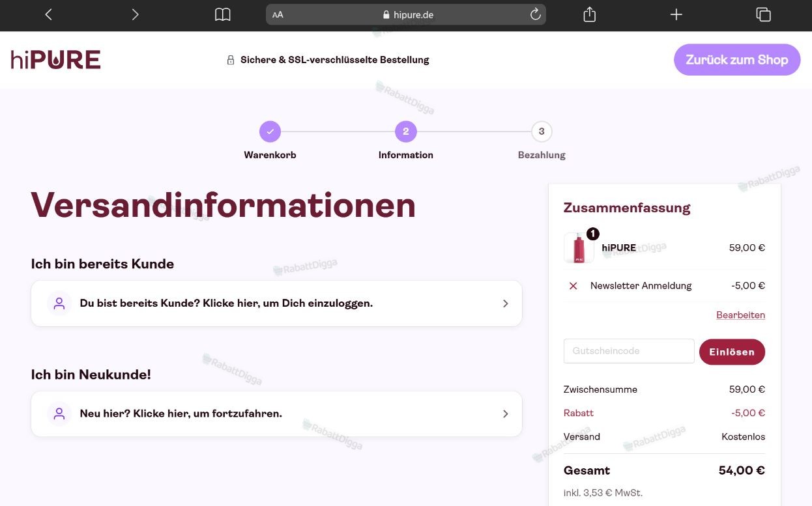Screen dimensions: 812x506
Task: Open the existing customer login row
Action: (x=276, y=303)
